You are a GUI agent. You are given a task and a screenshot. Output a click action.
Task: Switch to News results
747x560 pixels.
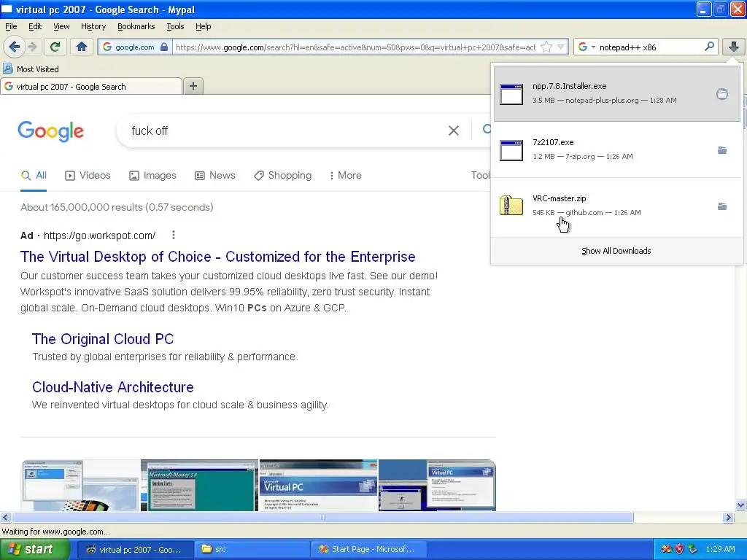tap(215, 175)
